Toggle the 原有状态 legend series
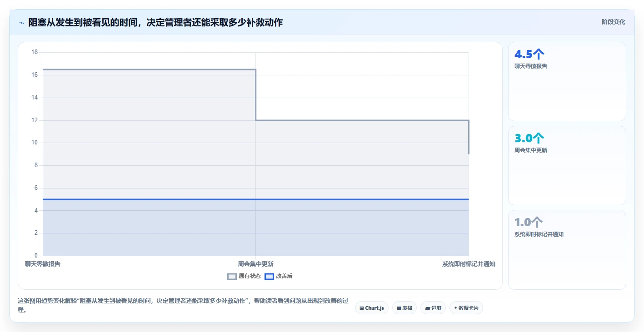Image resolution: width=644 pixels, height=332 pixels. (244, 276)
